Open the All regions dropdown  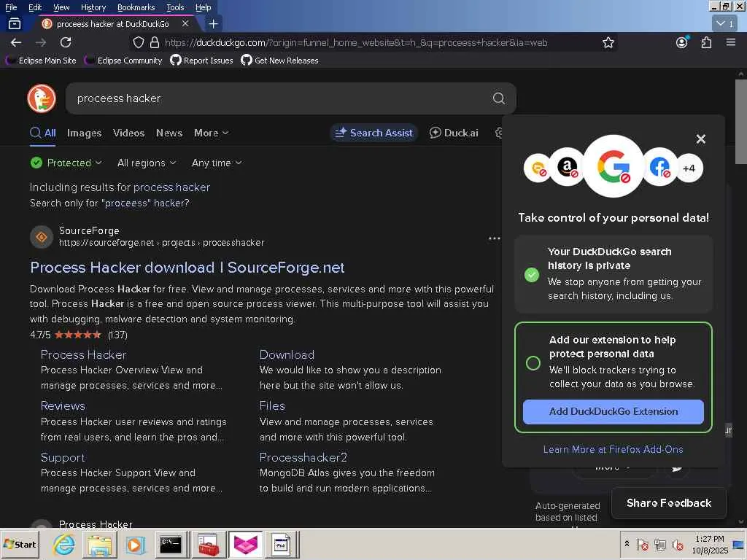(147, 163)
